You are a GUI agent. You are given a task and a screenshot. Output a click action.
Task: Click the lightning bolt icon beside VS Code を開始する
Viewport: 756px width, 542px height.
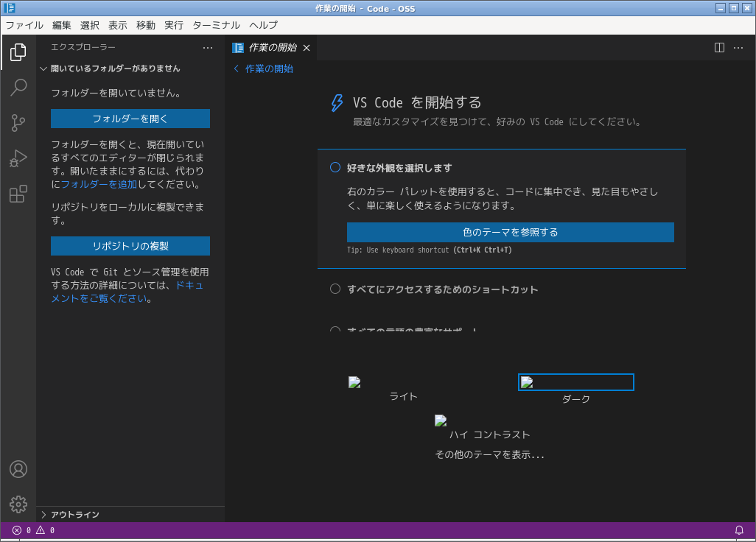[x=337, y=102]
